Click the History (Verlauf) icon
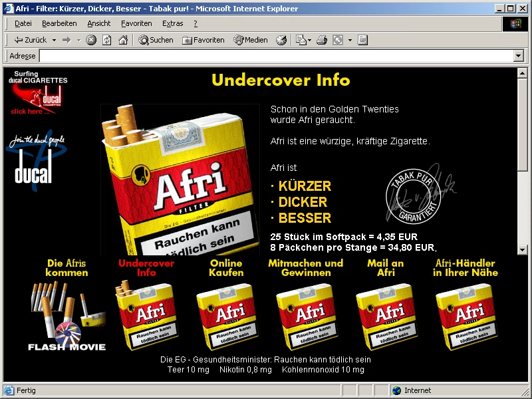Screen dimensions: 532x399 pyautogui.click(x=281, y=40)
